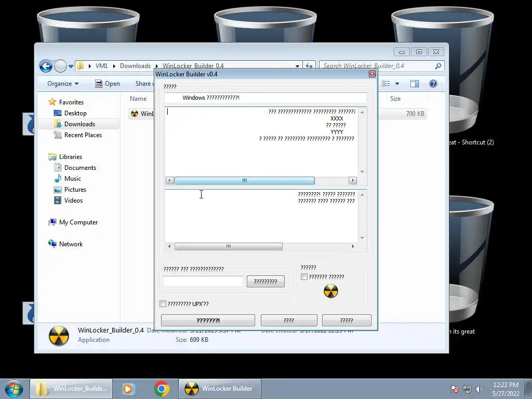Open the view options dropdown arrow
The width and height of the screenshot is (532, 399).
[397, 84]
